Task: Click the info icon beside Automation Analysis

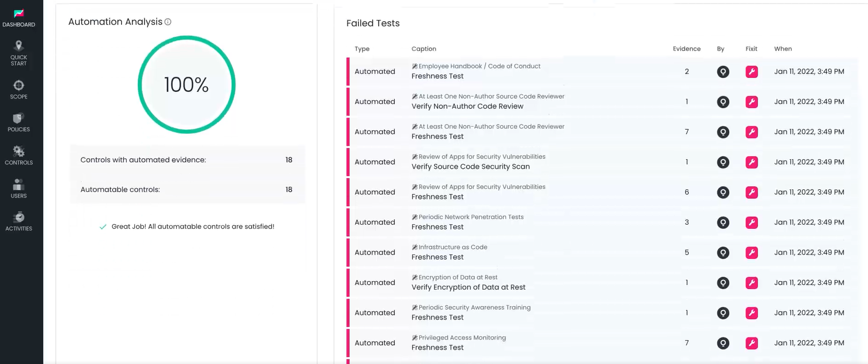Action: click(x=168, y=22)
